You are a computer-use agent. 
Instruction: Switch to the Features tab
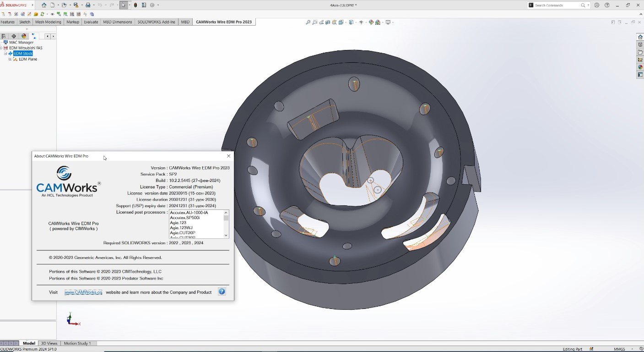8,22
